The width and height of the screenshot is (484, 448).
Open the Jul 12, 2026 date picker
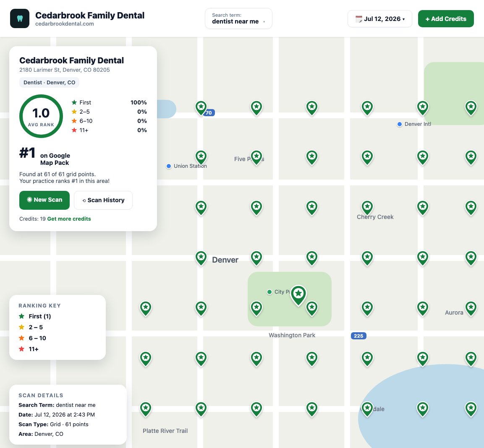click(379, 19)
